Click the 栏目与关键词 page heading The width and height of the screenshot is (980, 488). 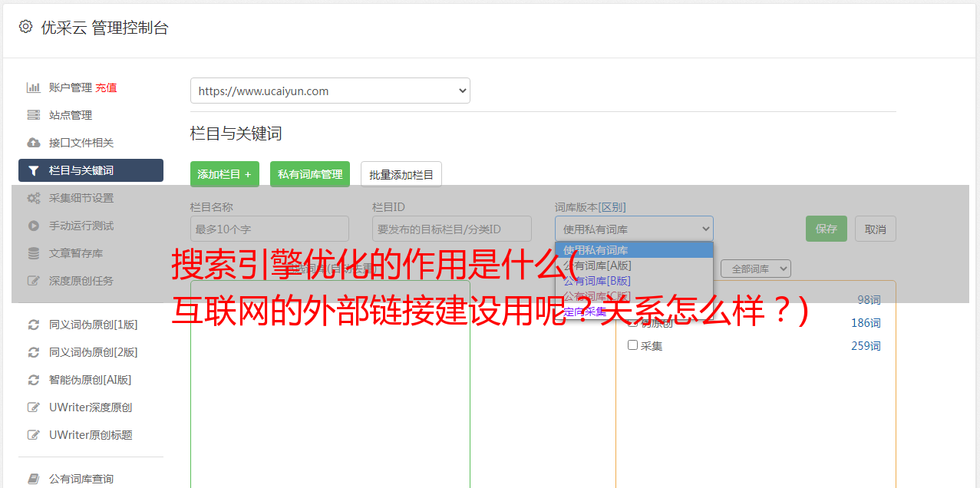tap(236, 134)
